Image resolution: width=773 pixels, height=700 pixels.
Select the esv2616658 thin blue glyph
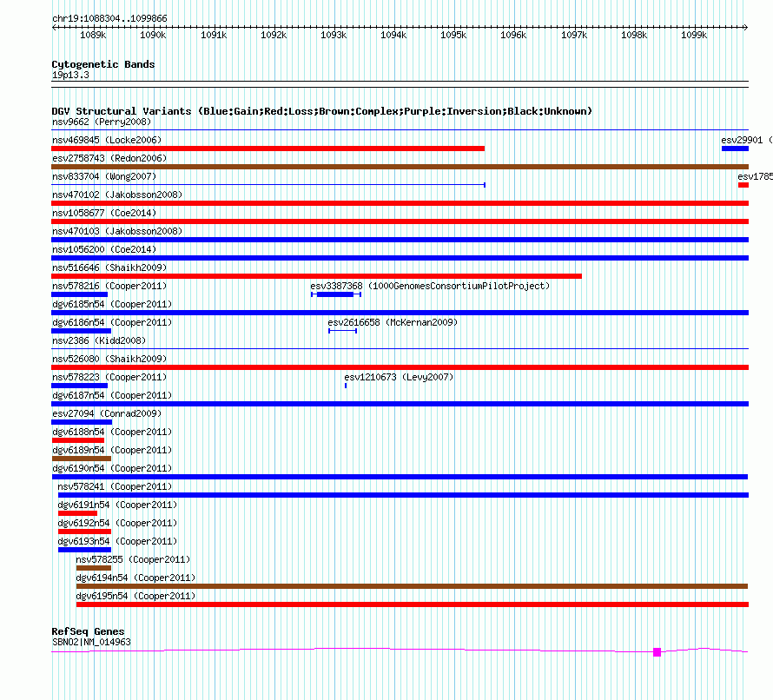[342, 331]
